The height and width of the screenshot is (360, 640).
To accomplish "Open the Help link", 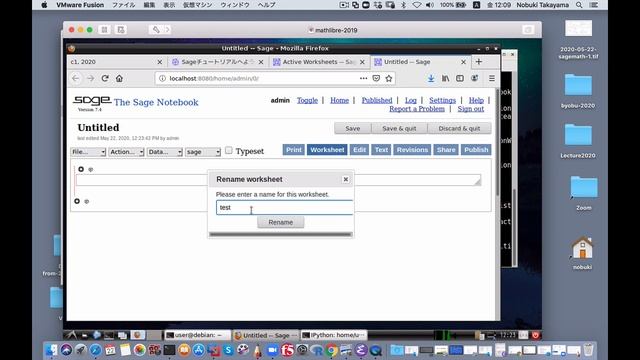I will point(476,100).
